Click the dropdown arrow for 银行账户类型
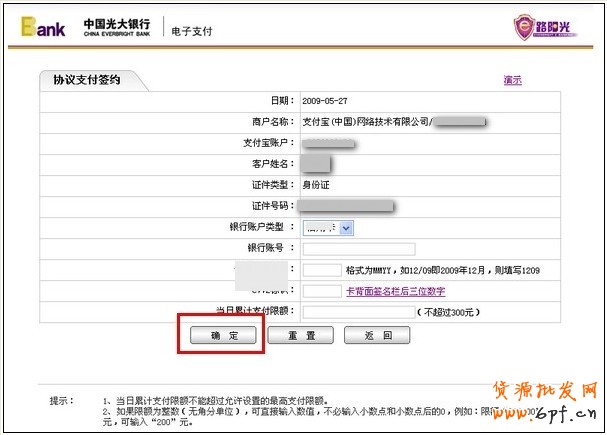The image size is (607, 435). coord(346,228)
